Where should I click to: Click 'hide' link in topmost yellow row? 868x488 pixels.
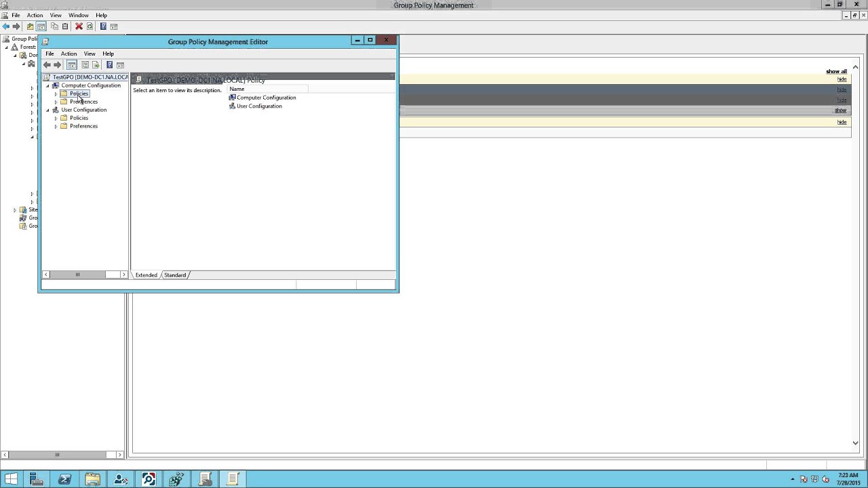pyautogui.click(x=842, y=79)
